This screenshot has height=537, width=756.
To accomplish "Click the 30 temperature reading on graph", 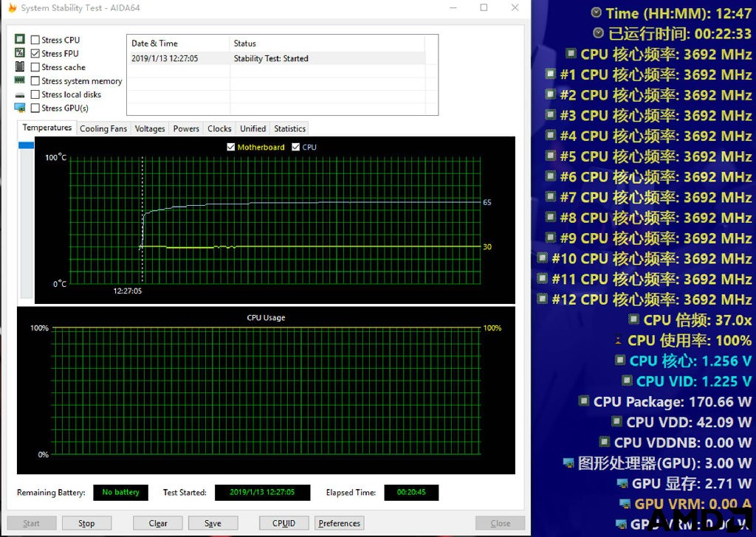I will 487,246.
